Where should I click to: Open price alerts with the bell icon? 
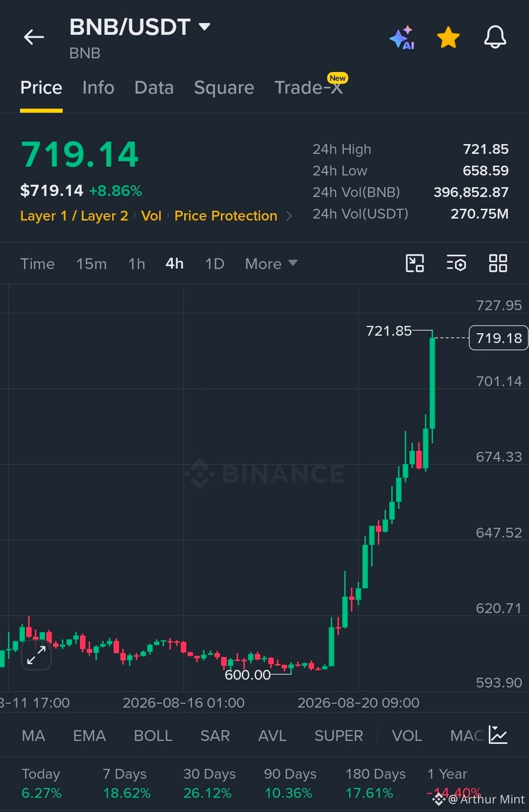pyautogui.click(x=495, y=37)
